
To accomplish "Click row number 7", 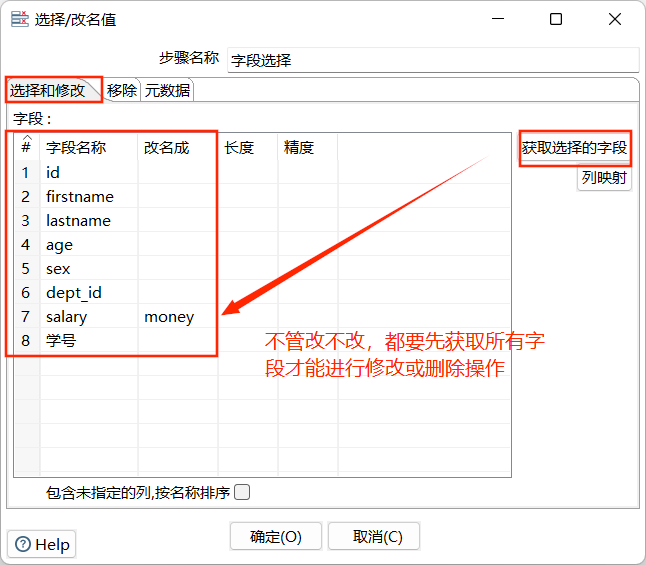I will [x=26, y=316].
